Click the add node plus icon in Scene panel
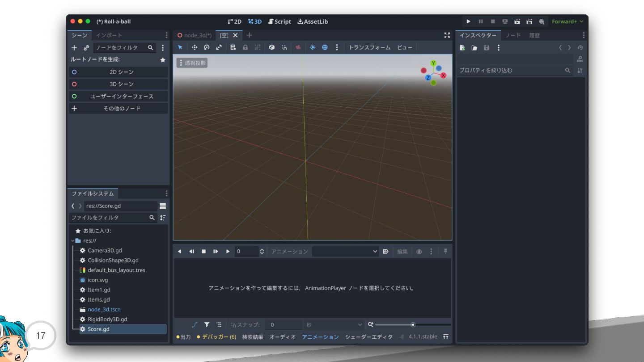The height and width of the screenshot is (362, 644). point(74,47)
